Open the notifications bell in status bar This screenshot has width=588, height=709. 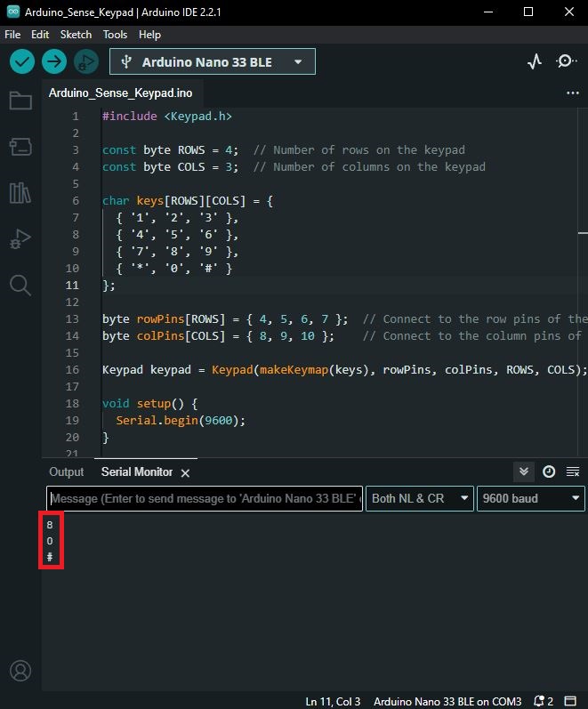coord(543,701)
